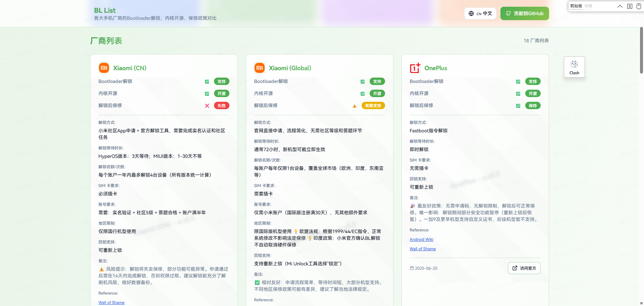Image resolution: width=644 pixels, height=306 pixels.
Task: Click the 无需插卡 text
Action: tap(419, 168)
